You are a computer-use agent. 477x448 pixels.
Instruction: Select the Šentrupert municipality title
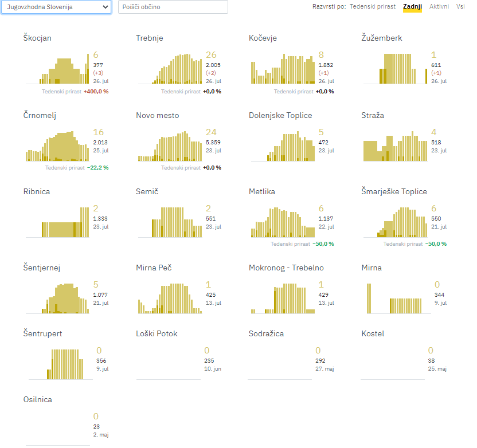[42, 334]
